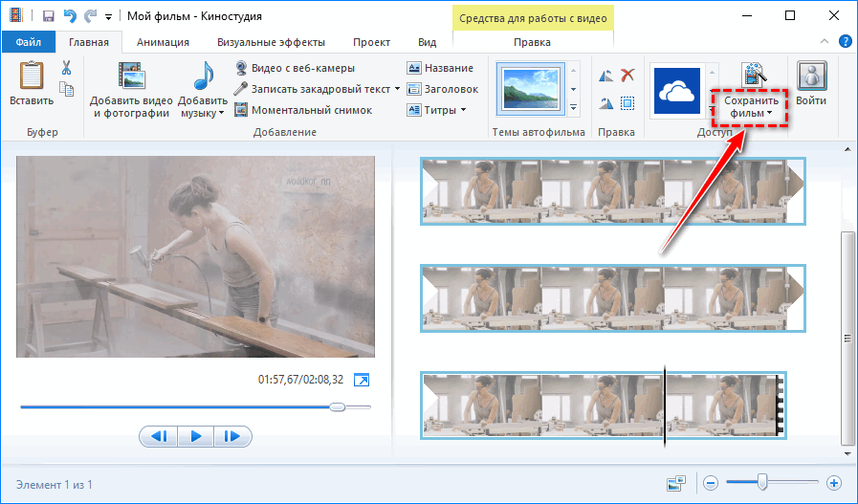Open the Визуальные эффекты tab
Viewport: 858px width, 504px height.
coord(271,42)
